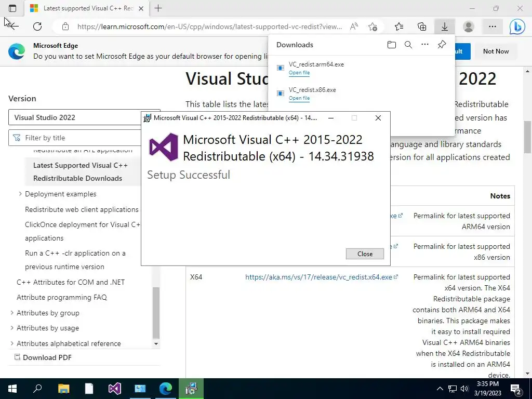Open the profile avatar icon
The height and width of the screenshot is (399, 532).
(469, 26)
